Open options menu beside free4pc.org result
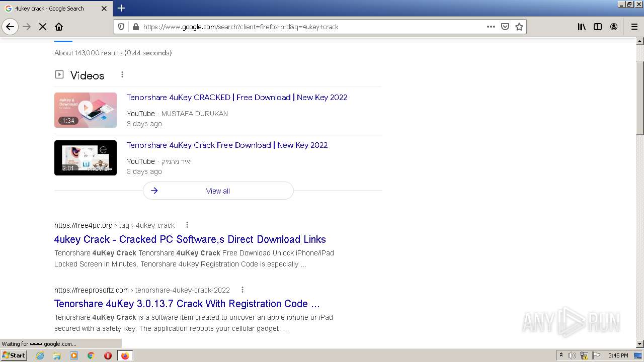Image resolution: width=644 pixels, height=362 pixels. (x=187, y=225)
